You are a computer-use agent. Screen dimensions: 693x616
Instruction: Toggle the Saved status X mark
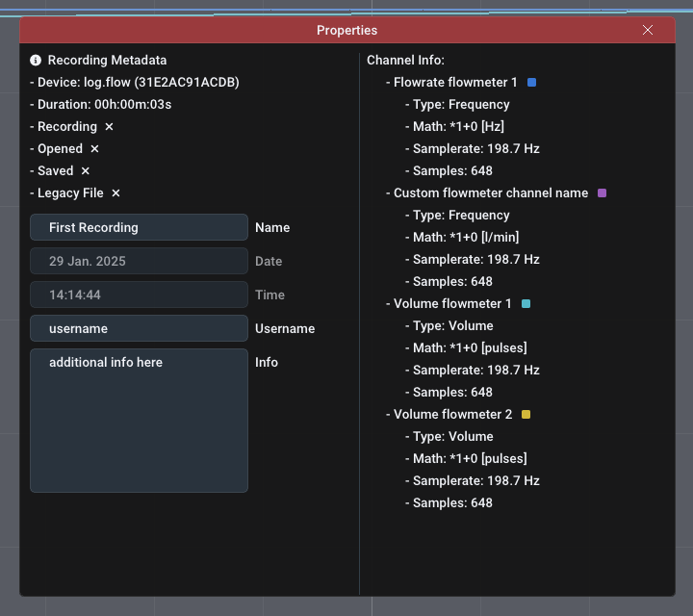(85, 171)
